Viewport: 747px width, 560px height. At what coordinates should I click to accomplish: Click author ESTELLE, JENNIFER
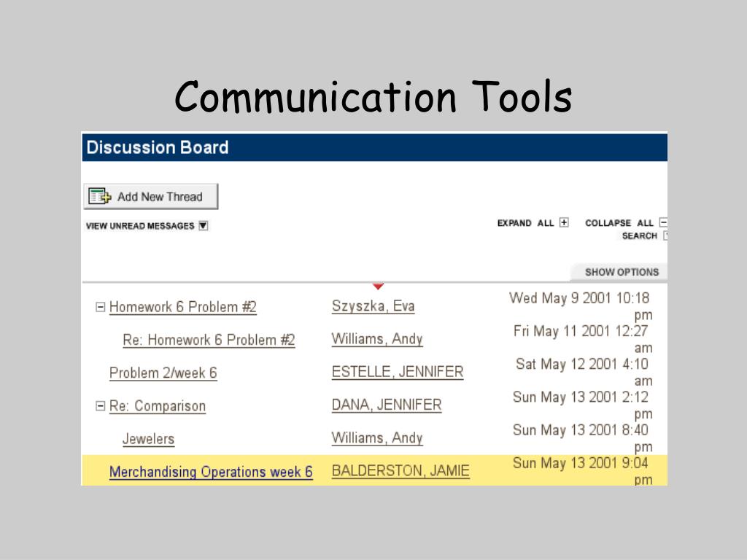pyautogui.click(x=398, y=372)
